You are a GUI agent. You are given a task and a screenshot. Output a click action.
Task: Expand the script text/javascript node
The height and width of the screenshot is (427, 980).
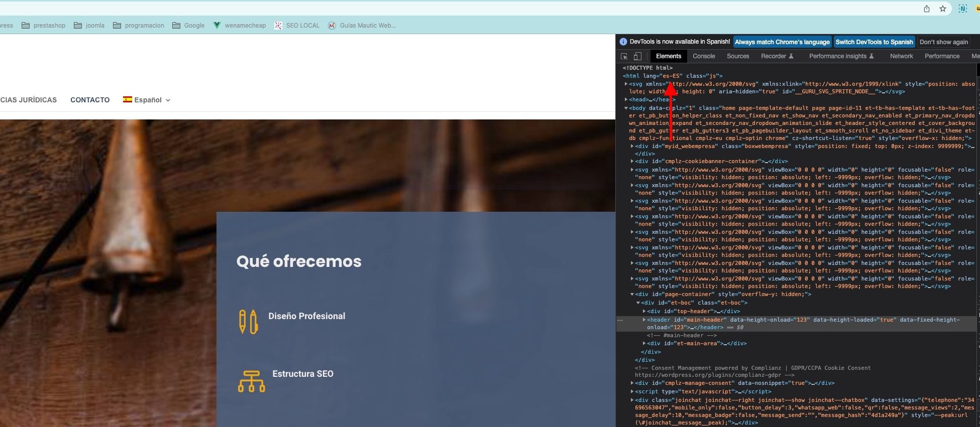632,391
